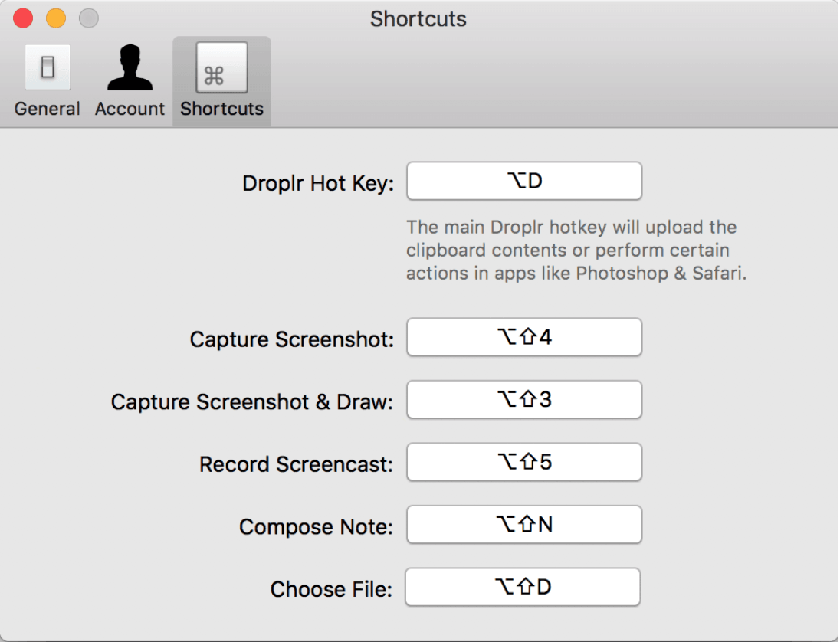
Task: Click the Choose File shortcut field
Action: pos(523,587)
